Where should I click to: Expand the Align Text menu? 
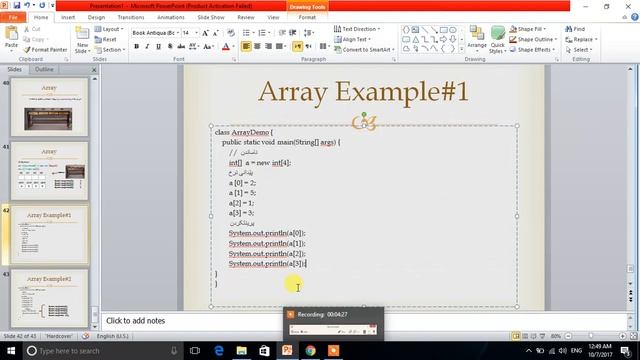point(352,39)
